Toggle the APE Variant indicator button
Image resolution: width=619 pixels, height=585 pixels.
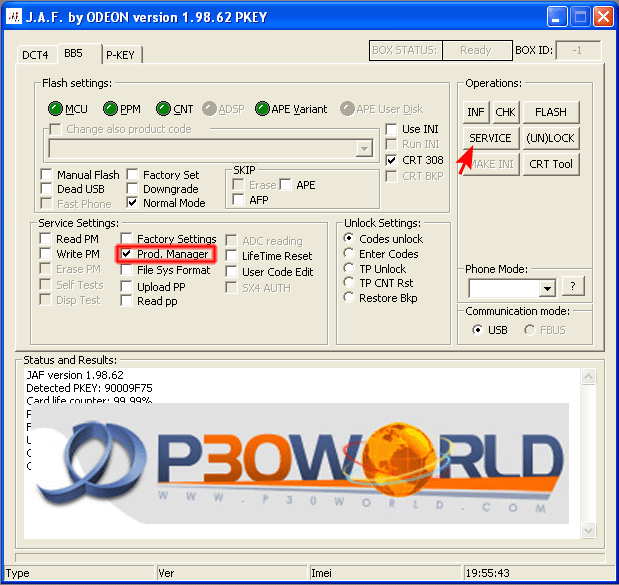click(x=262, y=109)
